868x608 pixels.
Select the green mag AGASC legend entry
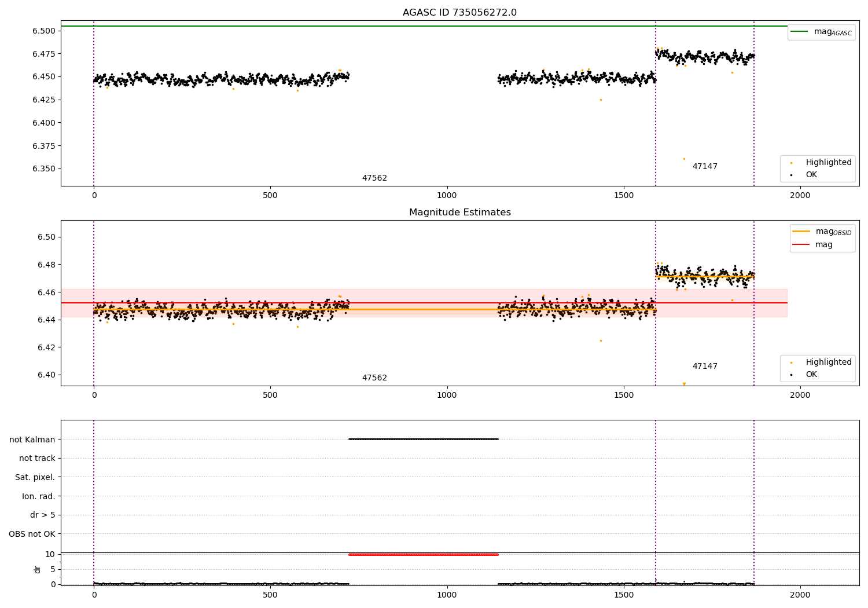pos(821,32)
